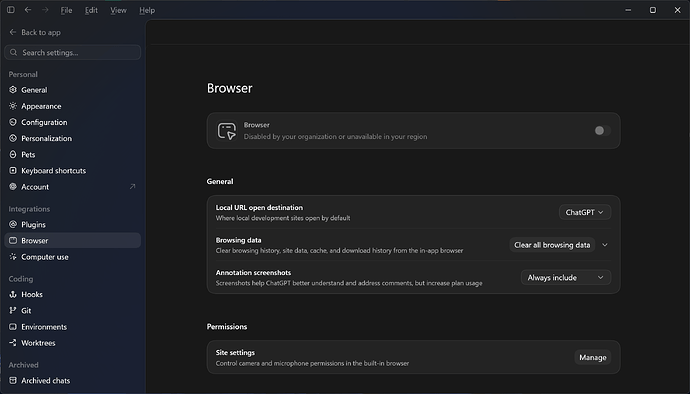690x394 pixels.
Task: Click the external link arrow beside Account
Action: pos(132,187)
